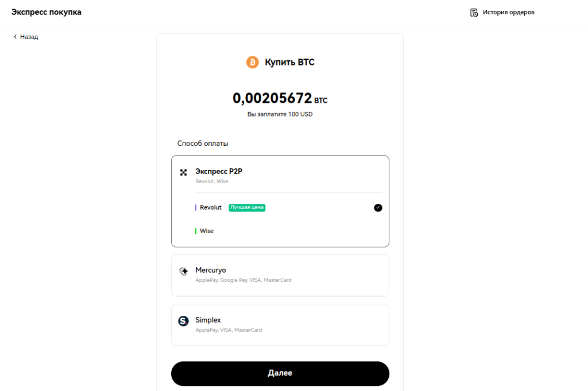The height and width of the screenshot is (391, 588).
Task: Click the Экспресс покупка header title
Action: click(46, 11)
